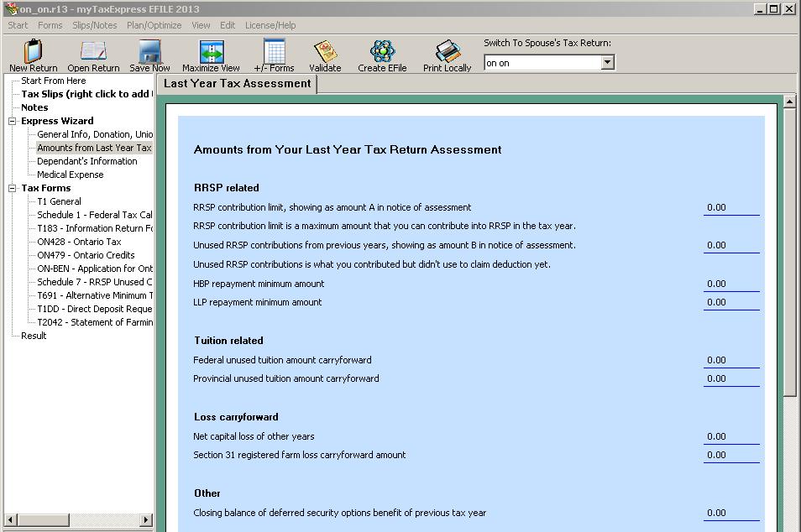Open Schedule 7 - RRSP Unused form
Image resolution: width=801 pixels, height=532 pixels.
[x=95, y=282]
